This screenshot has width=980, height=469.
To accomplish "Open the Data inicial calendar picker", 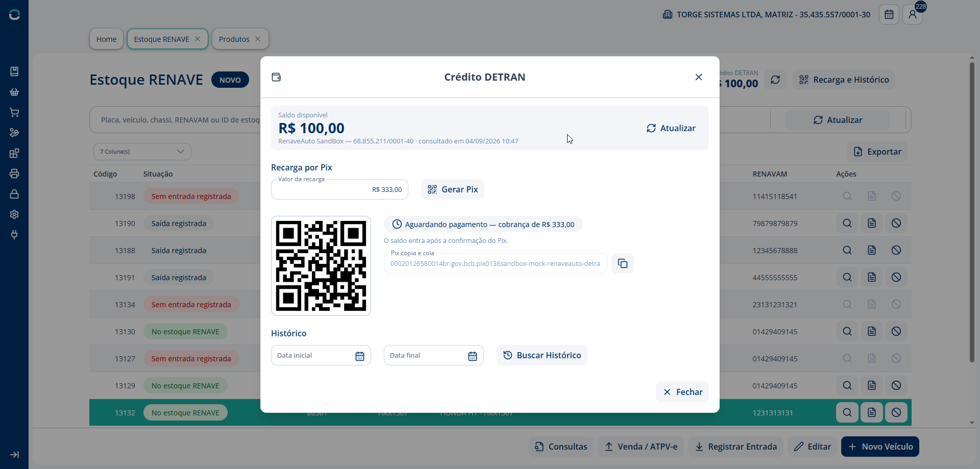I will [360, 356].
